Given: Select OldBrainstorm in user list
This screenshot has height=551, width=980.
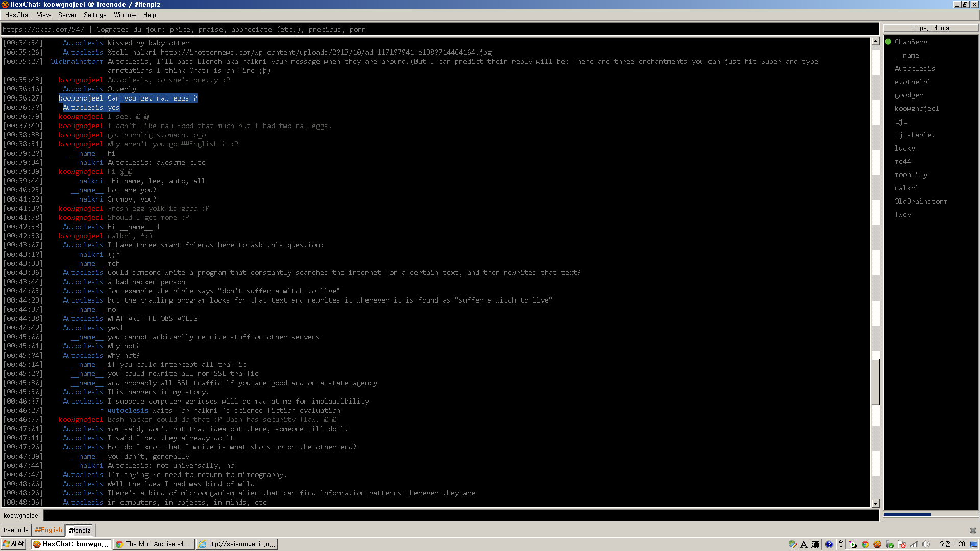Looking at the screenshot, I should point(921,201).
